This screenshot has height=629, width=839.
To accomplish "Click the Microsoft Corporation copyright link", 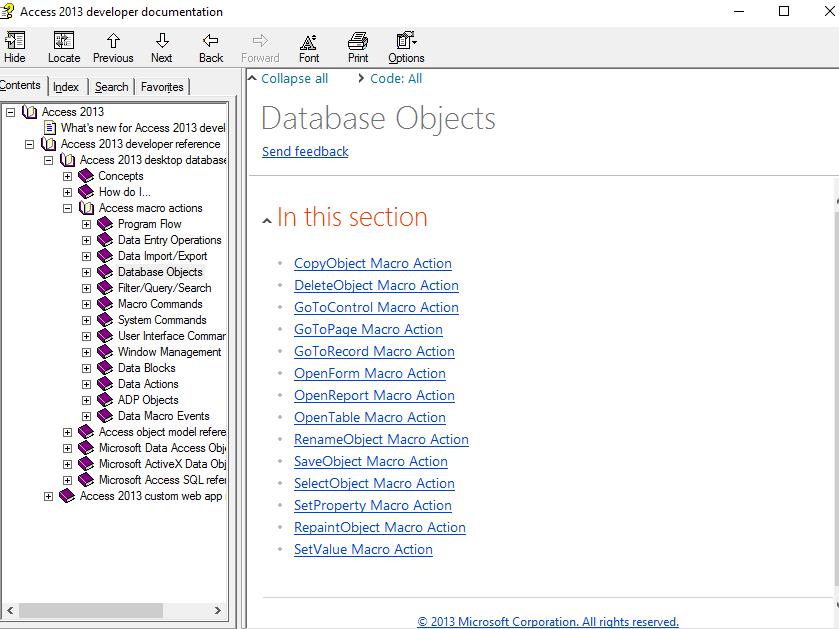I will pyautogui.click(x=547, y=622).
